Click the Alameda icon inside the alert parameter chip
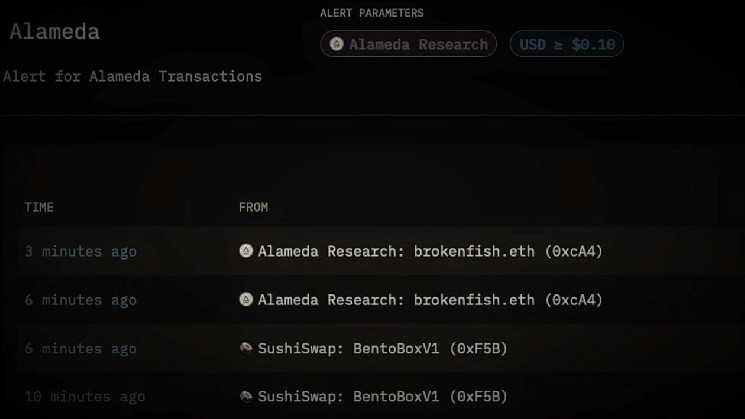This screenshot has height=419, width=745. pos(337,44)
